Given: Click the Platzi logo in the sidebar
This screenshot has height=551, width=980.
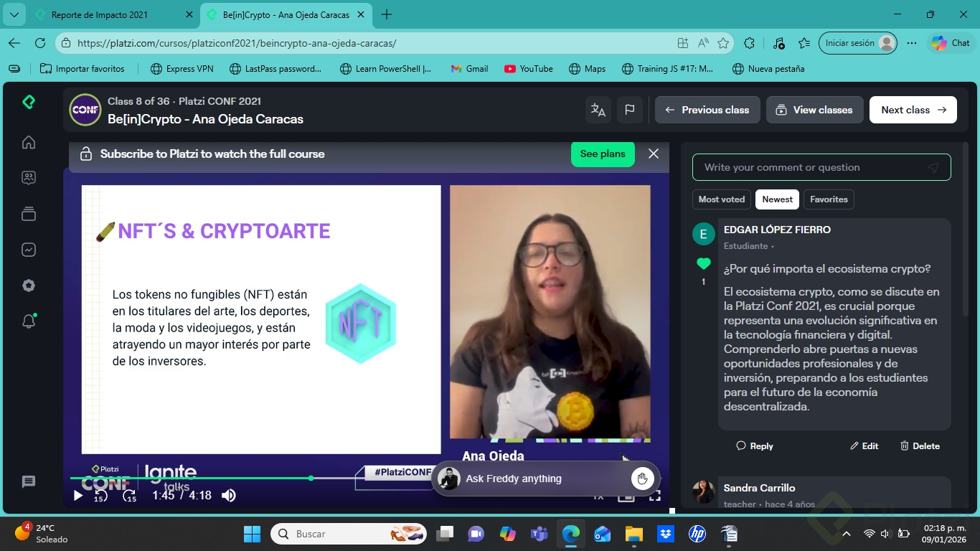Looking at the screenshot, I should (x=29, y=102).
